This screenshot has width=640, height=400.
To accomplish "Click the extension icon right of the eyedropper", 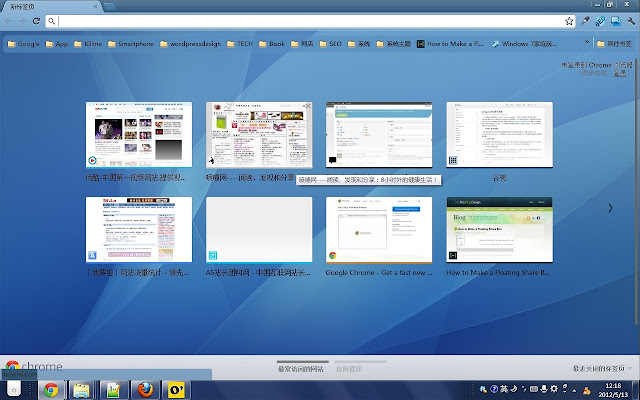I will coord(600,21).
